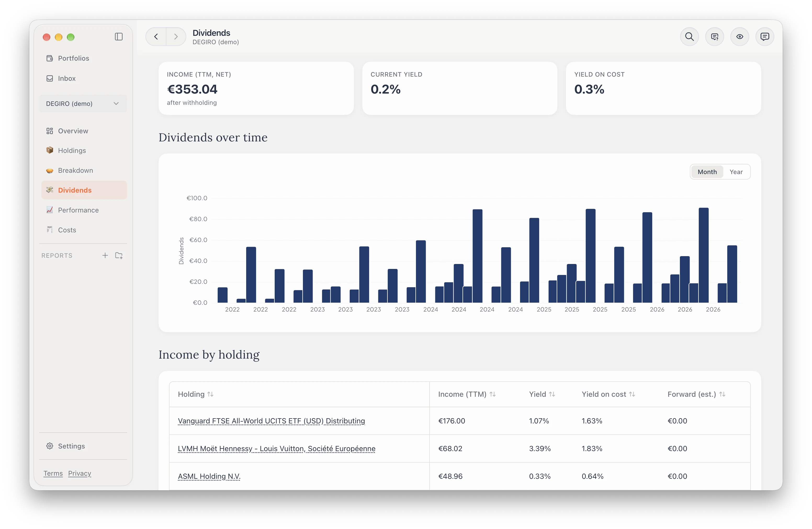Expand the DEGIRO (demo) portfolio dropdown
The image size is (812, 529).
[x=83, y=103]
